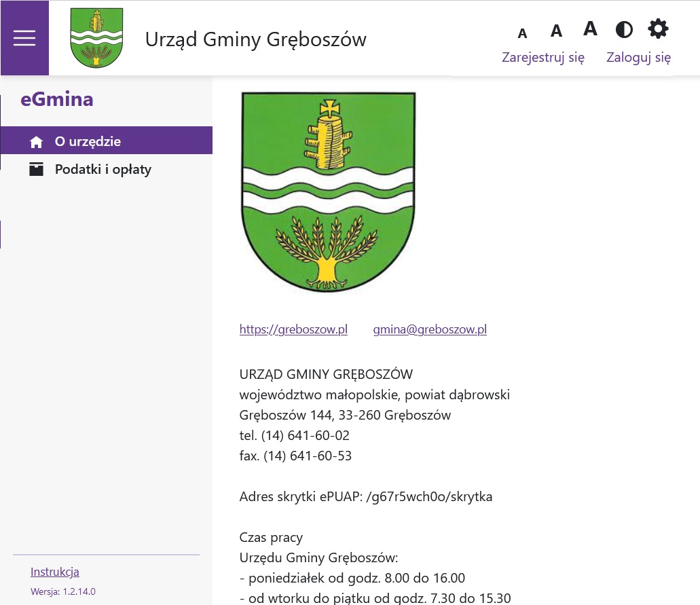Viewport: 700px width, 605px height.
Task: Click Gręboszów 144, 33-260 address line
Action: click(345, 416)
